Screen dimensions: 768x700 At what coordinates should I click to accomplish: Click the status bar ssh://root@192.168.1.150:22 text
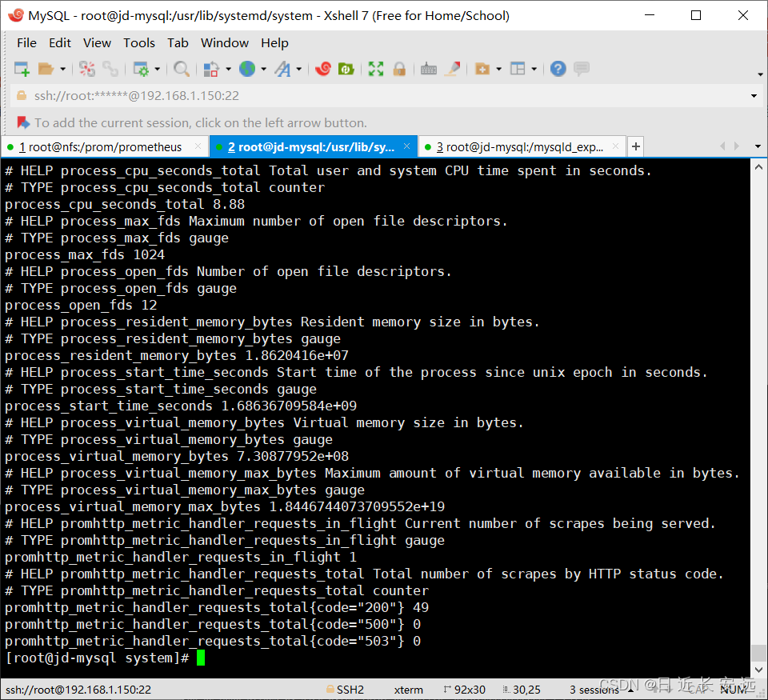click(x=78, y=690)
